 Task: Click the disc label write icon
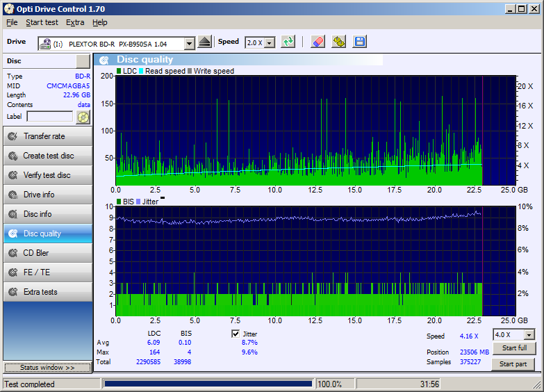click(x=83, y=117)
